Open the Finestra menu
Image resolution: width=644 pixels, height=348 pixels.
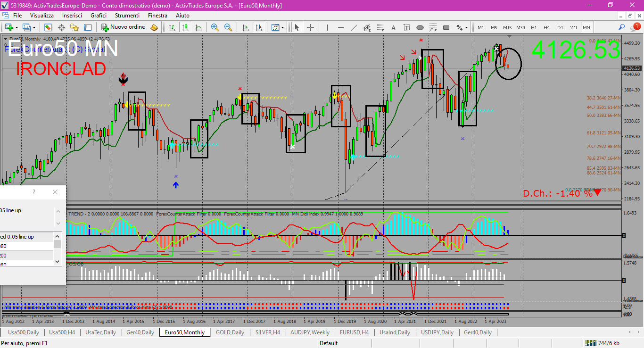click(157, 16)
